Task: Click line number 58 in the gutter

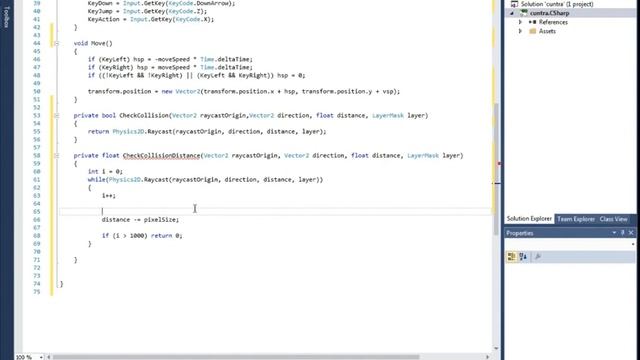Action: [37, 156]
